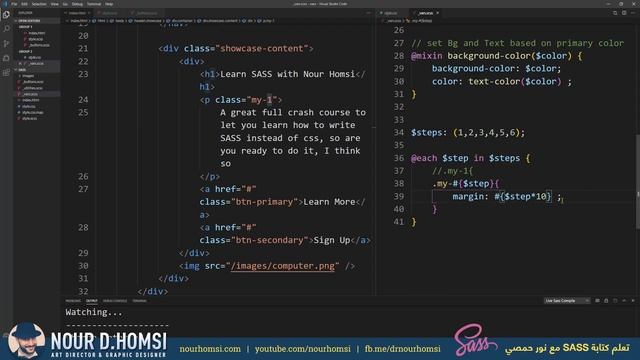Viewport: 640px width, 360px height.
Task: Click the header.showcase breadcrumb item
Action: point(147,20)
